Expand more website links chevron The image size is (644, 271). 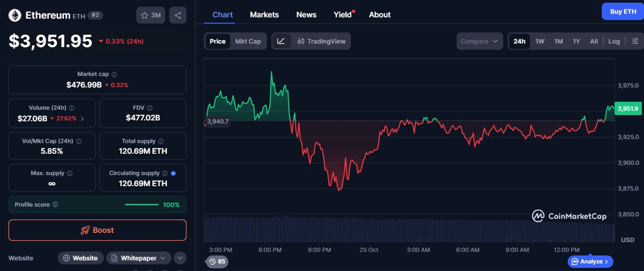coord(180,258)
